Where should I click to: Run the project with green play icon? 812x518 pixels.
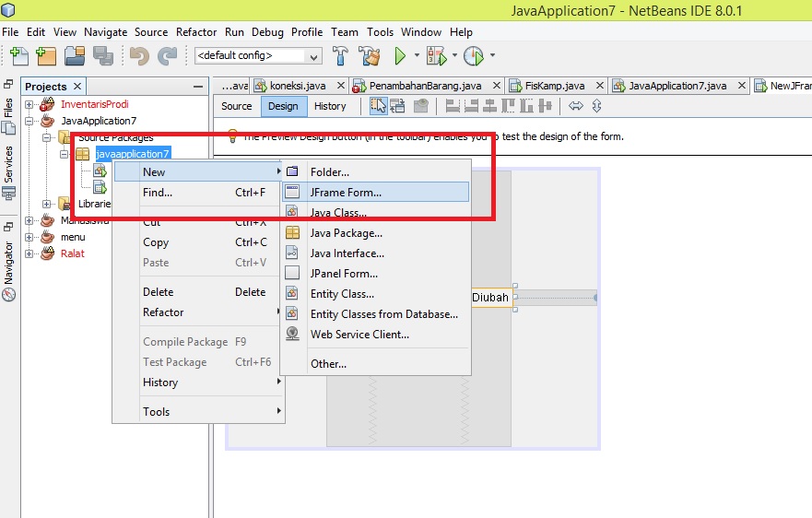point(400,55)
